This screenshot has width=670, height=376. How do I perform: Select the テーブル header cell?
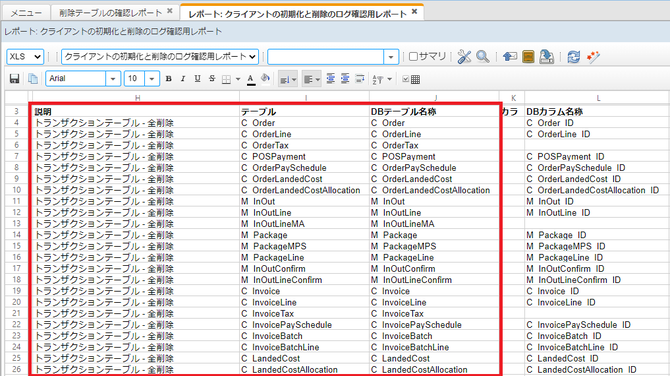click(x=304, y=112)
